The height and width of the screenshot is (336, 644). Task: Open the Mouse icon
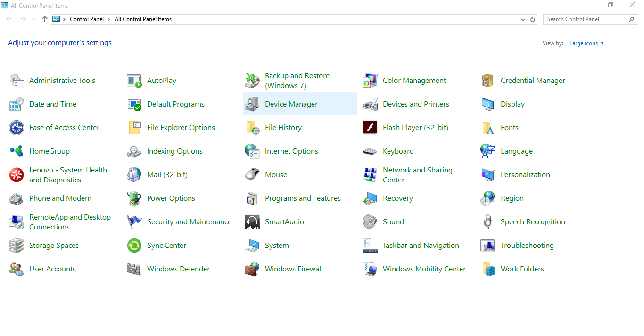point(252,175)
